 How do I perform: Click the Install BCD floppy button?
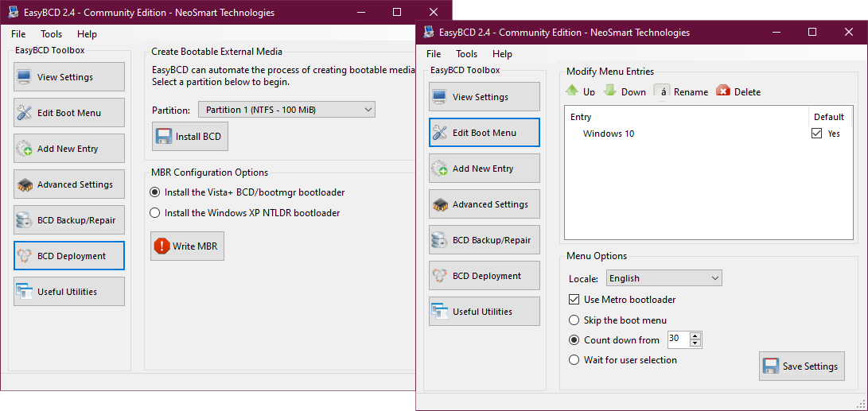tap(190, 136)
